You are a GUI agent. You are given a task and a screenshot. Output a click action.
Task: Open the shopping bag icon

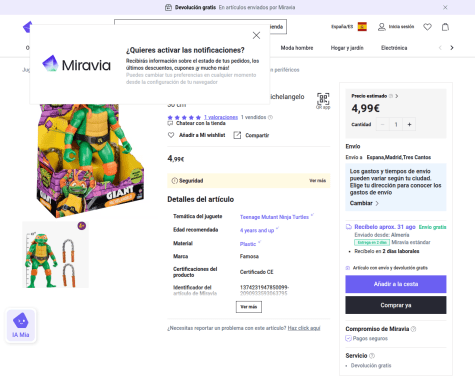coord(445,27)
